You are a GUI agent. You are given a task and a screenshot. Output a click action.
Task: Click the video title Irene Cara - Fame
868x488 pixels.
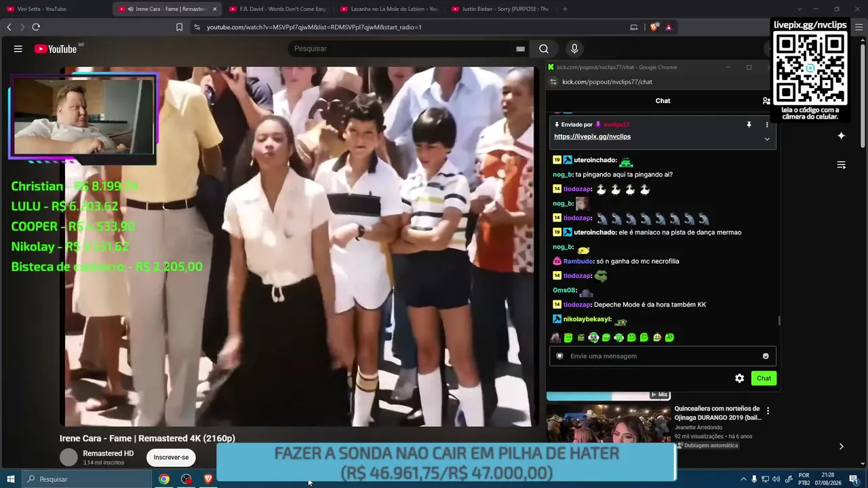[147, 439]
